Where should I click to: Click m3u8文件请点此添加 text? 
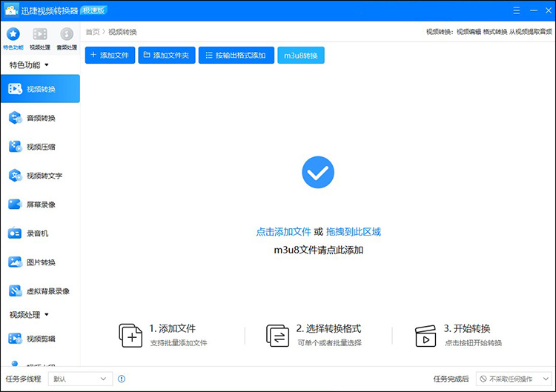coord(319,250)
